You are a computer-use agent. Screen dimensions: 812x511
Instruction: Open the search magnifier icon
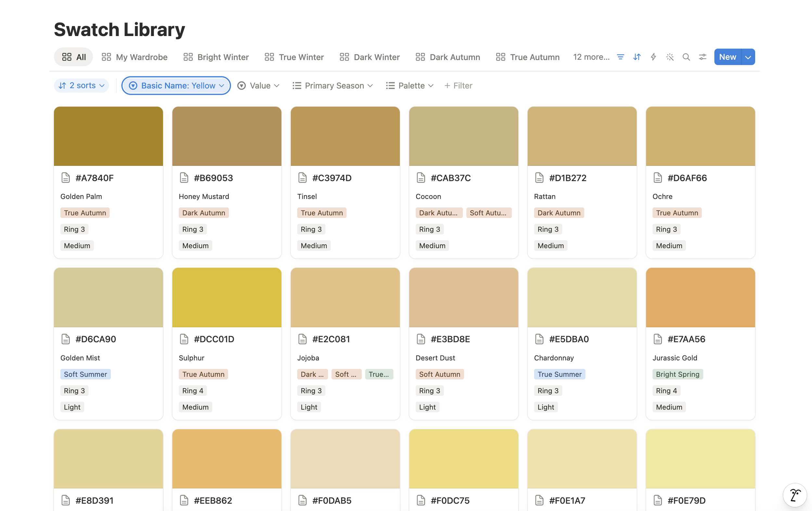click(x=686, y=57)
